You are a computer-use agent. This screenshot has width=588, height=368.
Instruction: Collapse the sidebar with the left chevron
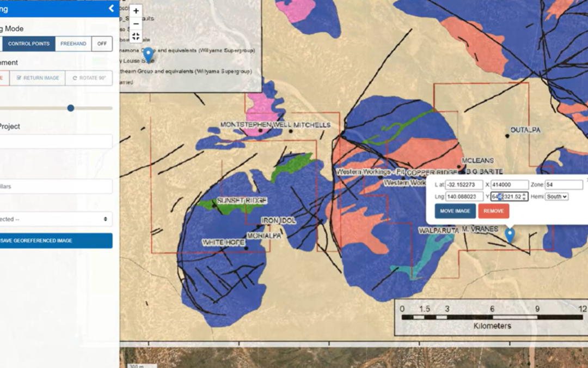(x=111, y=9)
